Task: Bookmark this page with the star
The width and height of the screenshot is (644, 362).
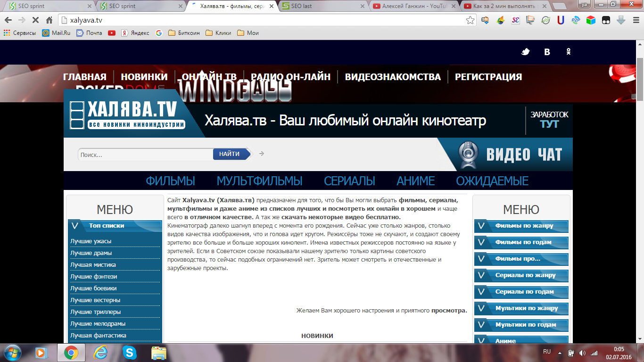Action: (470, 20)
